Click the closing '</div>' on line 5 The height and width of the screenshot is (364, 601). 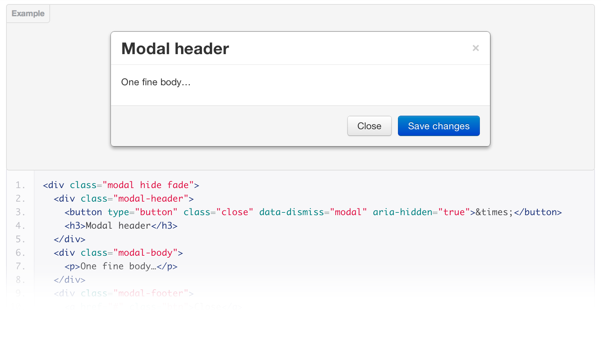(x=69, y=239)
